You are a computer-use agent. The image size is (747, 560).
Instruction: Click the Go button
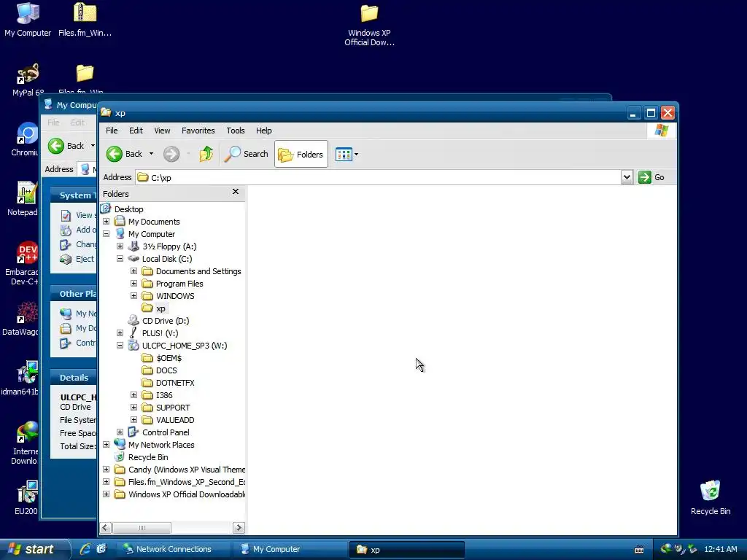pos(651,177)
